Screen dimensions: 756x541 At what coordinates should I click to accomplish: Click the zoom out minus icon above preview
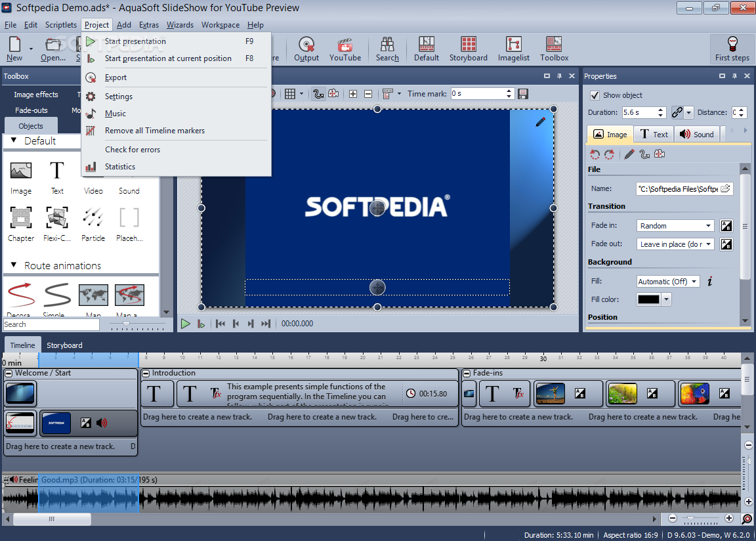pyautogui.click(x=368, y=93)
